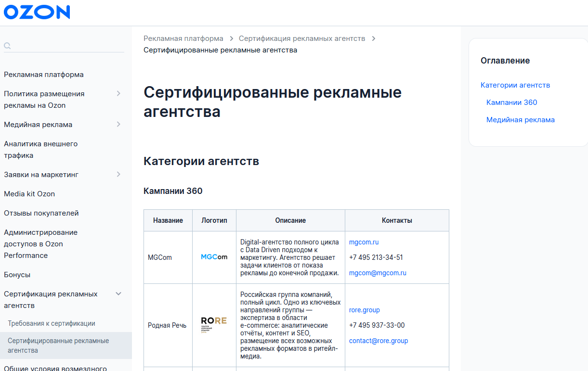The width and height of the screenshot is (588, 371).
Task: Click phone +7 495 937-33-00
Action: tap(377, 325)
